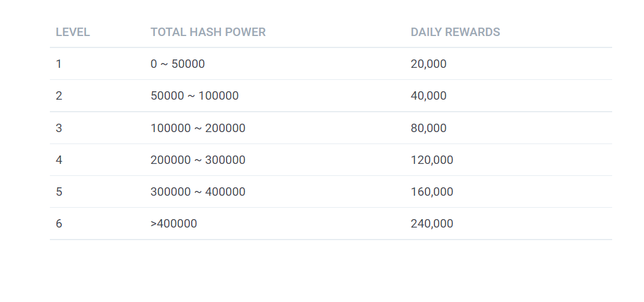This screenshot has height=302, width=644.
Task: Select level 3 row number
Action: pos(59,128)
